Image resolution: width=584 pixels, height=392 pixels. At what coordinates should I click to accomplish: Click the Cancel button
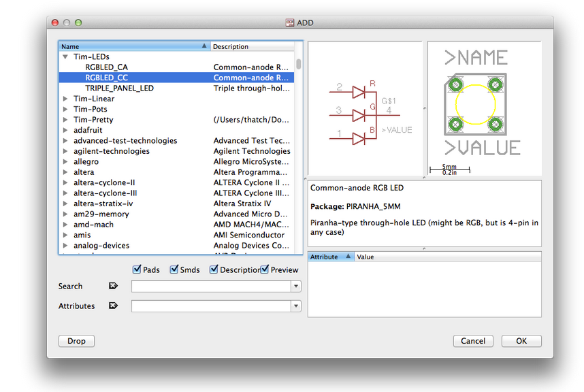[473, 341]
